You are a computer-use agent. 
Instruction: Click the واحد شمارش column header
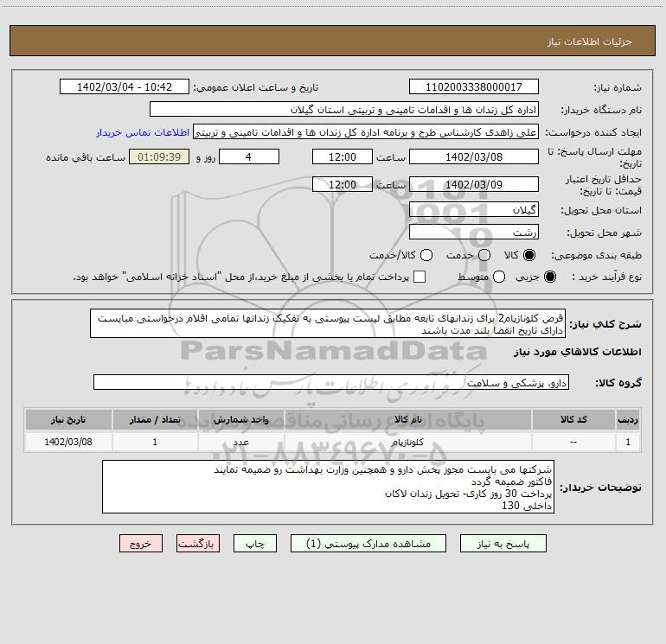click(240, 419)
